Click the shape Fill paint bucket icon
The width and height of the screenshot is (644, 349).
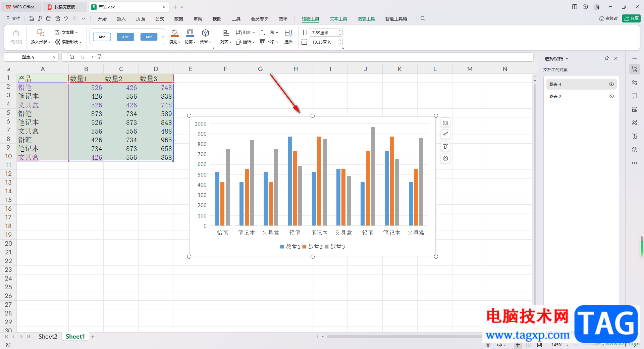pyautogui.click(x=175, y=33)
